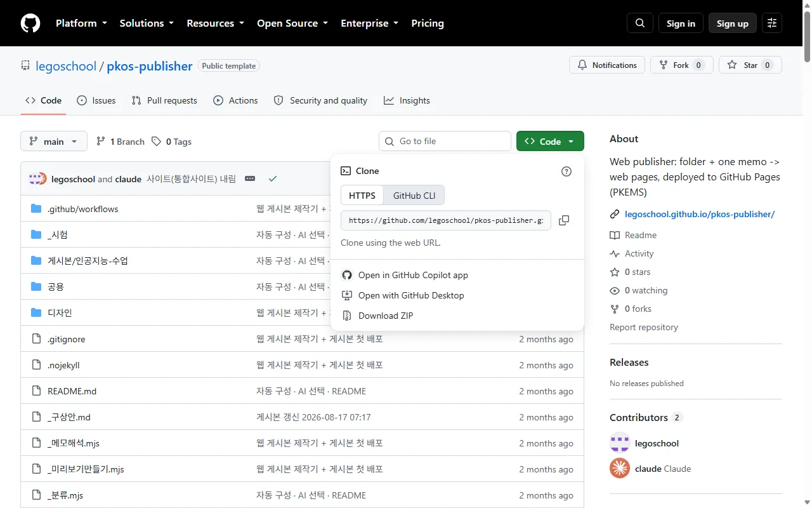Click the help icon beside Clone heading
This screenshot has width=812, height=508.
(566, 171)
